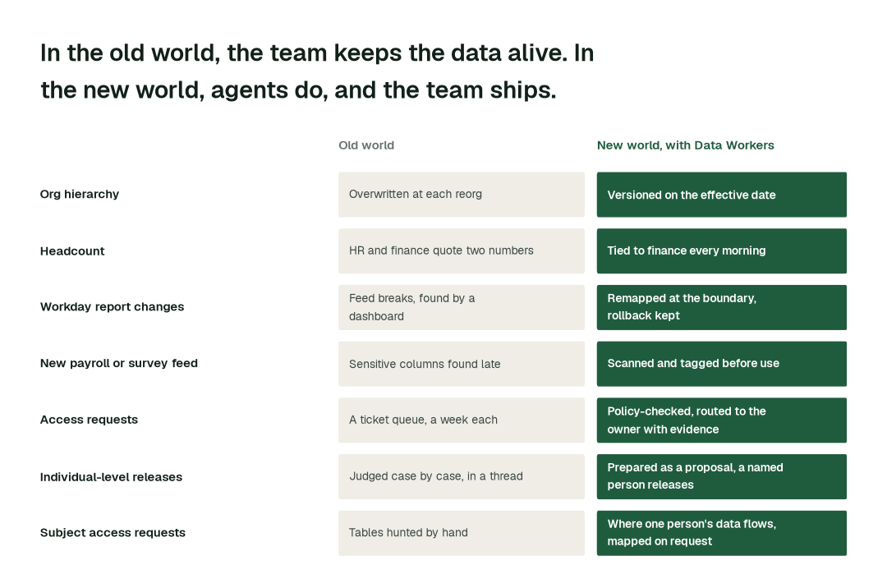Click the 'Tied to finance every morning' cell
This screenshot has width=887, height=588.
click(721, 251)
